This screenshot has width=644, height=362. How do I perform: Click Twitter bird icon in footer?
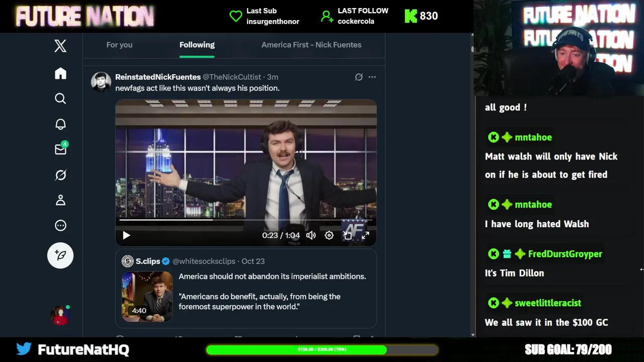coord(24,349)
